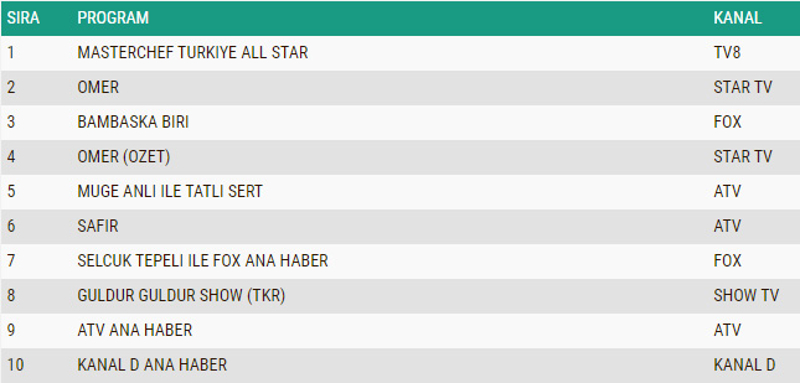Click the KANAL column header
800x383 pixels.
(738, 18)
